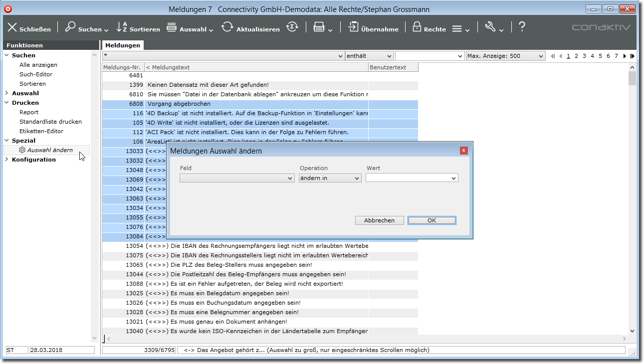Viewport: 644px width, 364px height.
Task: Click the Schließen X icon in toolbar
Action: click(x=12, y=28)
